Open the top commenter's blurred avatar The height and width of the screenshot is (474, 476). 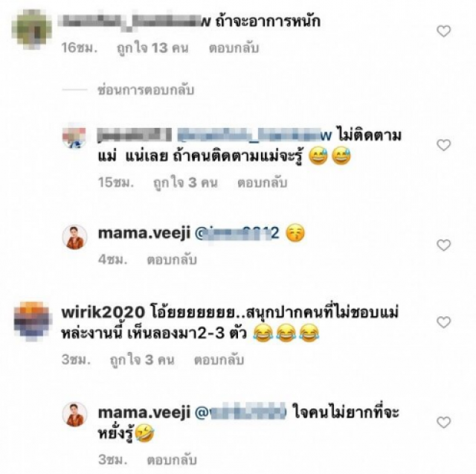tap(31, 30)
